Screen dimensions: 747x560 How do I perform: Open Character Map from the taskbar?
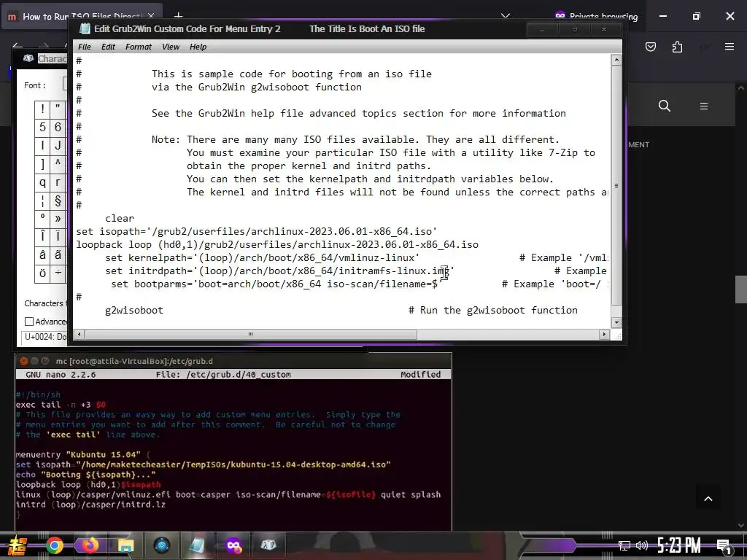coord(268,545)
